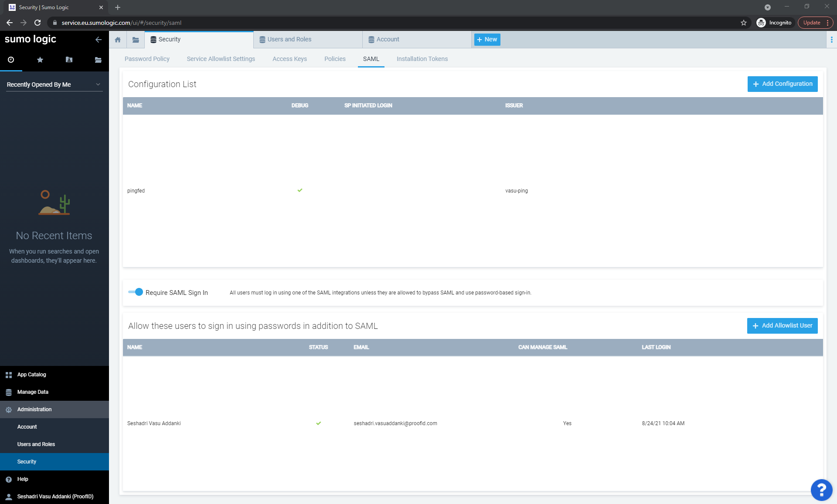
Task: Open the Policies tab
Action: (x=335, y=59)
